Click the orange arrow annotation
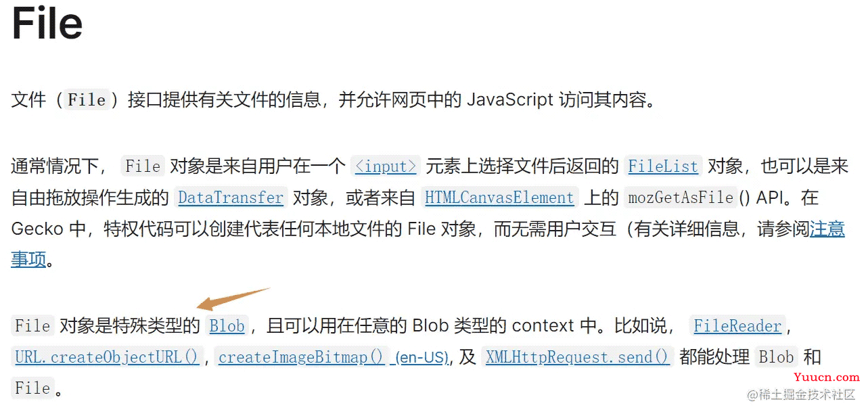 click(234, 300)
